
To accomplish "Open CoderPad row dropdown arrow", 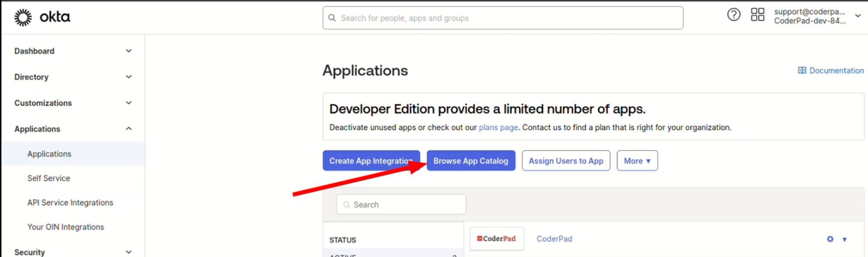I will pyautogui.click(x=844, y=239).
